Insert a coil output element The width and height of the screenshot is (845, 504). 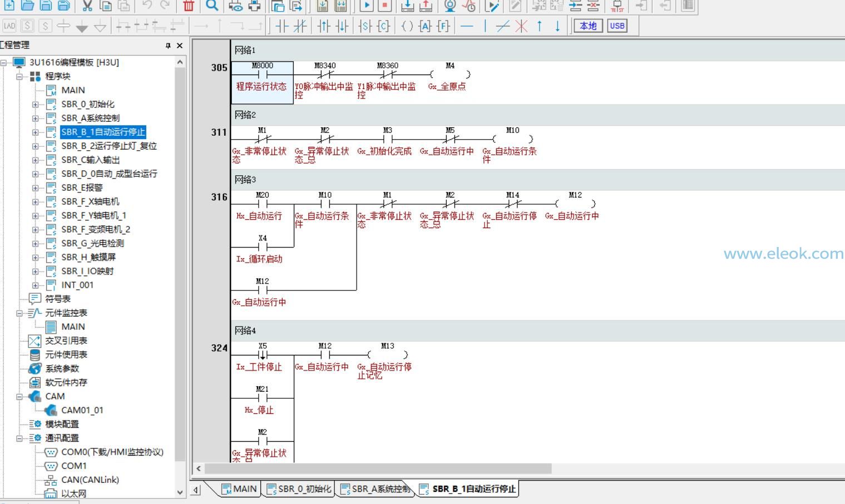(x=407, y=26)
